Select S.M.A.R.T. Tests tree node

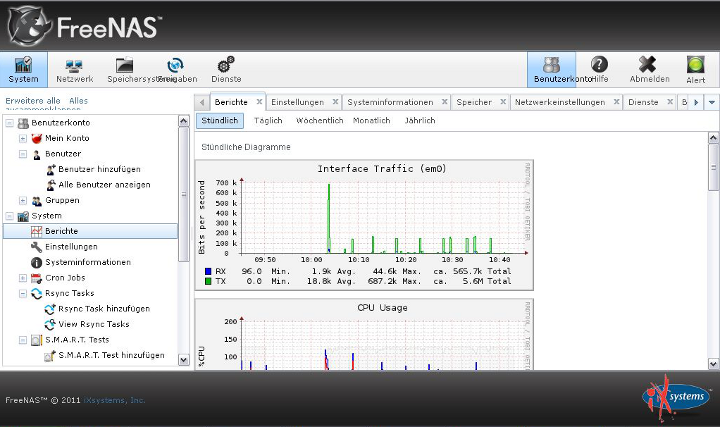(77, 340)
